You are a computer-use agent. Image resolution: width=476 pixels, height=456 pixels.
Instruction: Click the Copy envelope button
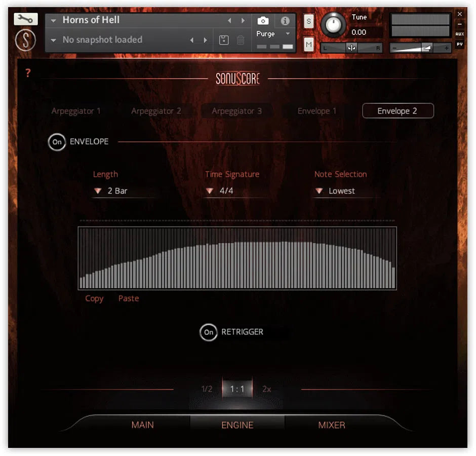[x=94, y=298]
